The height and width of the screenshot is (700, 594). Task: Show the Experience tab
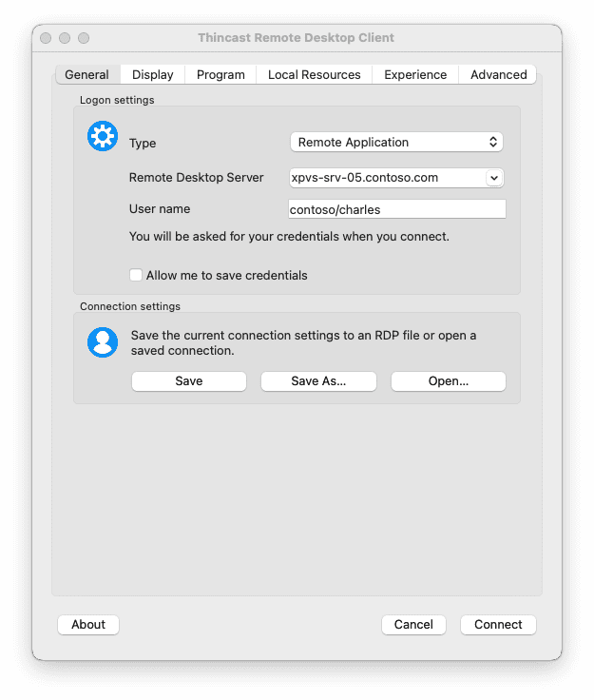[415, 74]
